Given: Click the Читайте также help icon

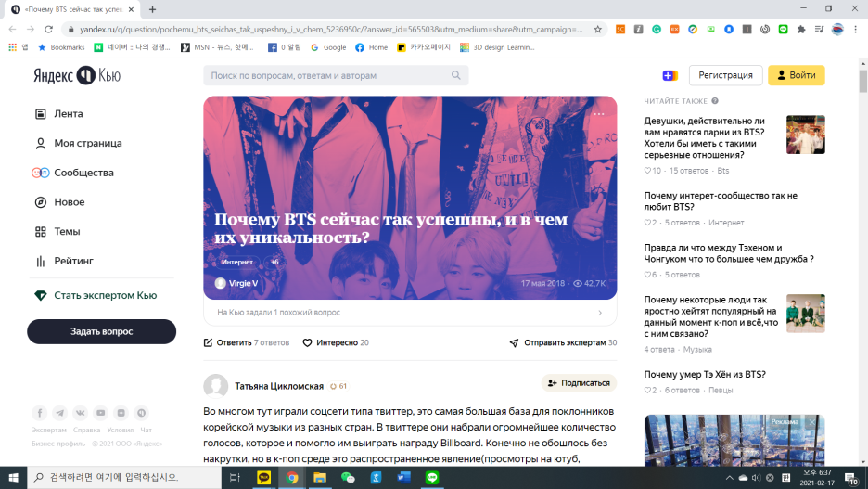Looking at the screenshot, I should pyautogui.click(x=715, y=101).
